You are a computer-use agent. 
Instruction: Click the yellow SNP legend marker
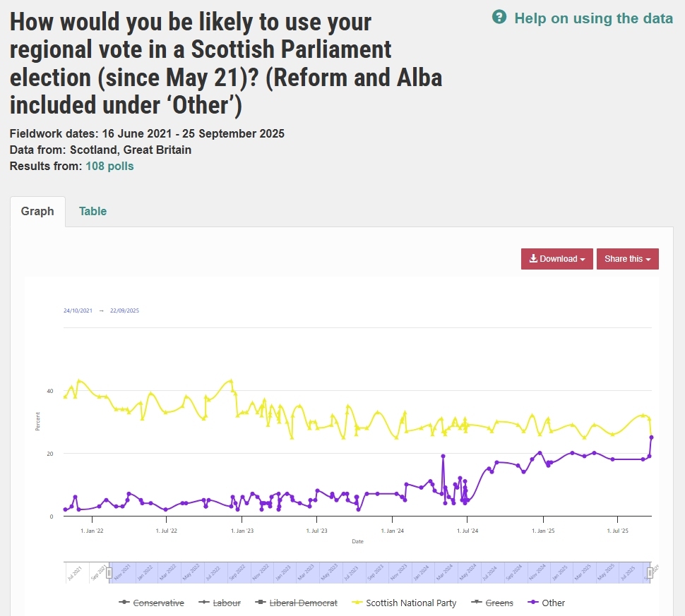[x=357, y=603]
